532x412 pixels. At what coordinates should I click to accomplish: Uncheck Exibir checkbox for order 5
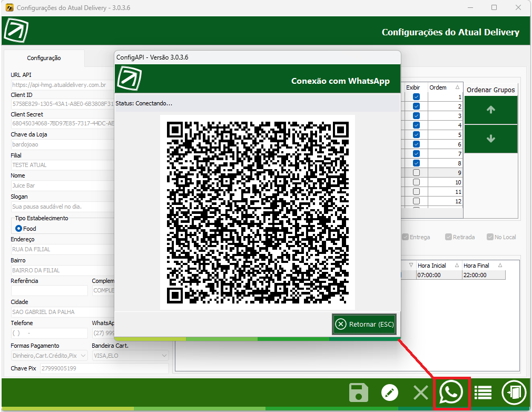pos(416,135)
